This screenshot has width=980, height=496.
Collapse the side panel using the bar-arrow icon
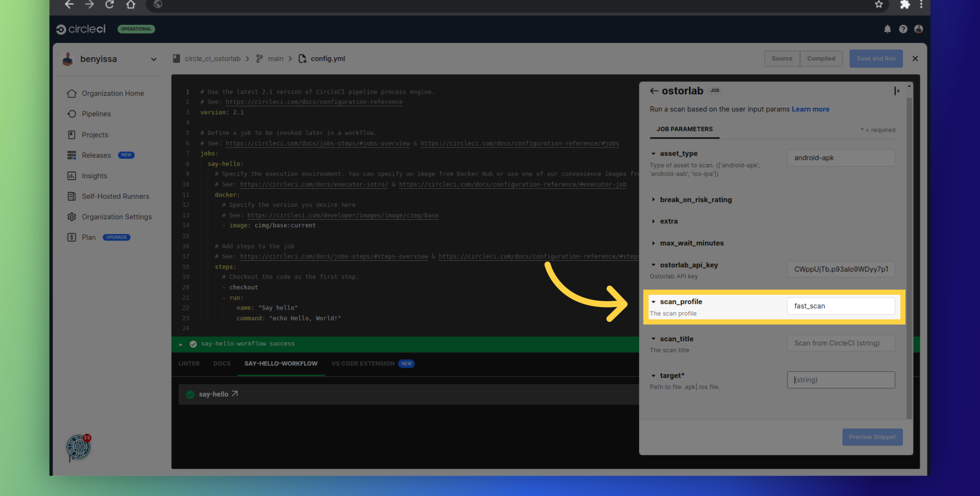pos(896,91)
